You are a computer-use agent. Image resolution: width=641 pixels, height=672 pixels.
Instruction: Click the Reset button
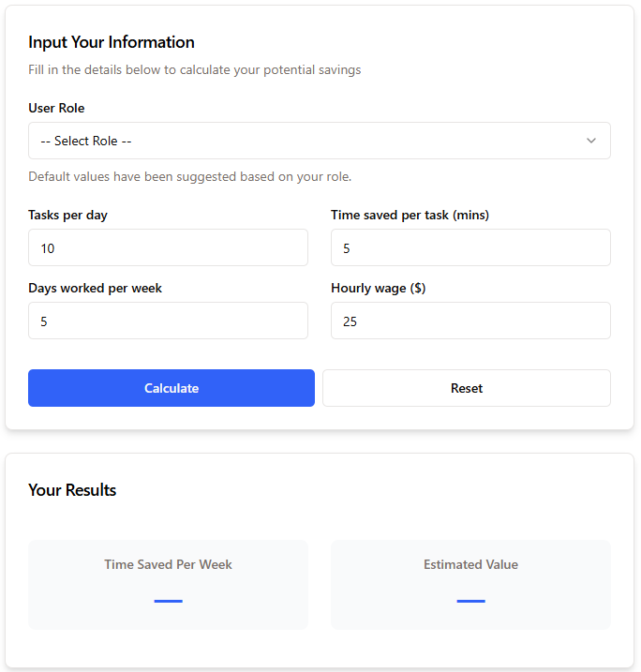(x=467, y=388)
